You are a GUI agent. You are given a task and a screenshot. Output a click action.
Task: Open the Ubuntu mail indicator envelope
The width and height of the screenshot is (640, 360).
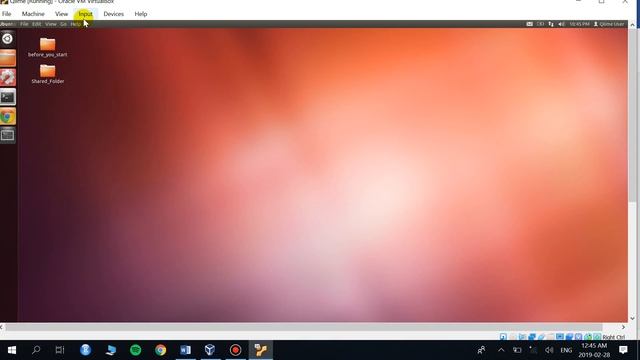(529, 24)
